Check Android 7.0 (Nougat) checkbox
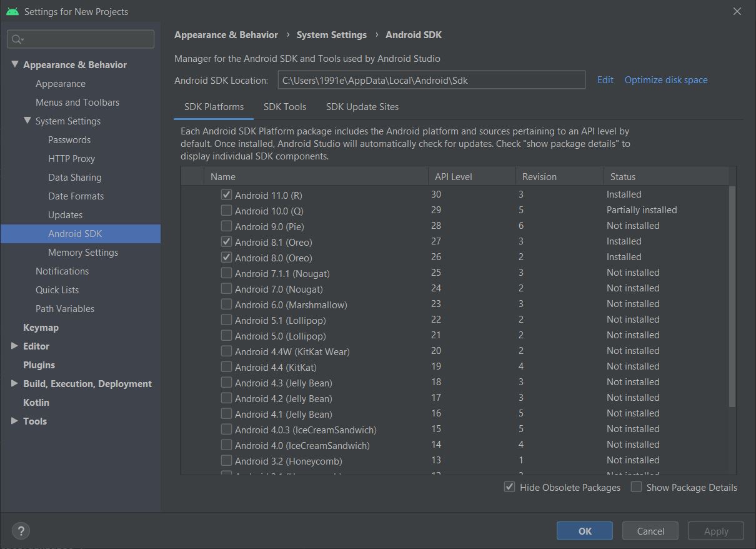The image size is (756, 549). (226, 288)
